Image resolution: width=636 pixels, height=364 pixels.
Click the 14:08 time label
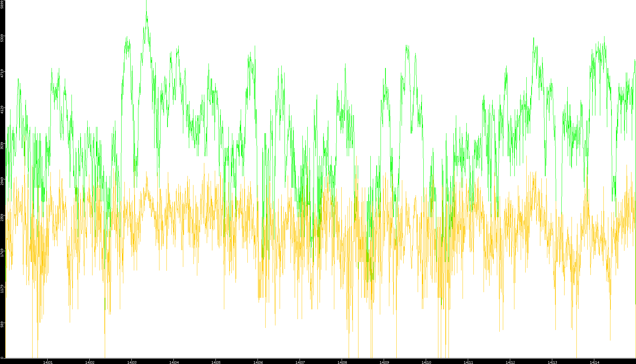(x=342, y=362)
